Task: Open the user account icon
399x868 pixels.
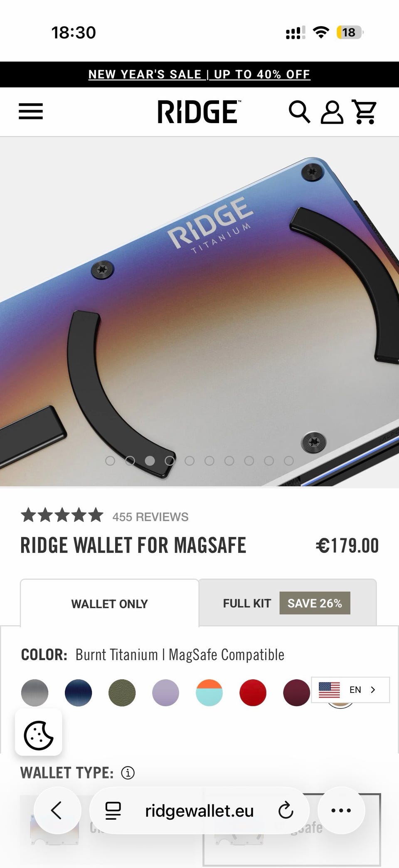Action: tap(332, 112)
